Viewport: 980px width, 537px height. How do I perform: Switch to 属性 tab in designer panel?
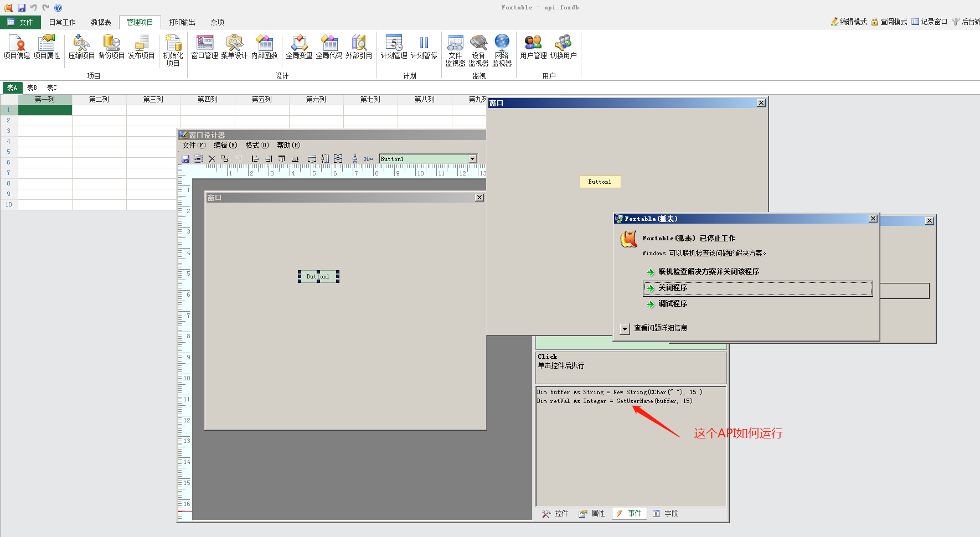[x=592, y=514]
